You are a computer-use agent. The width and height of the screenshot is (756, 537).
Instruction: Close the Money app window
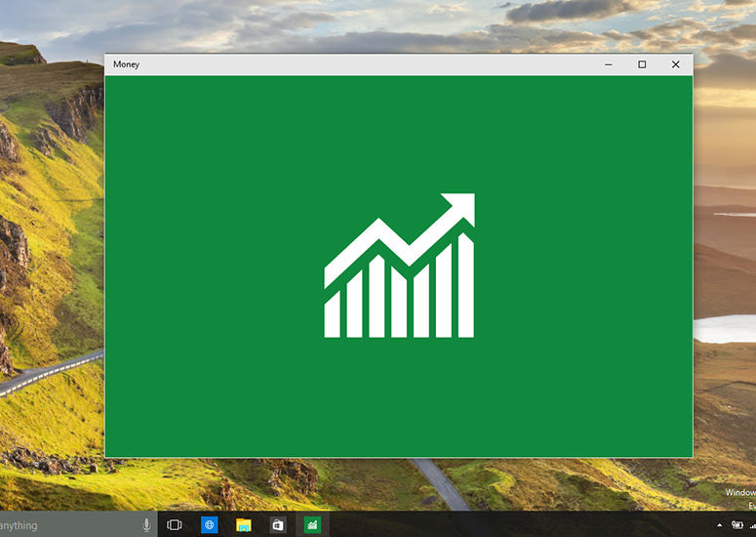pos(675,64)
